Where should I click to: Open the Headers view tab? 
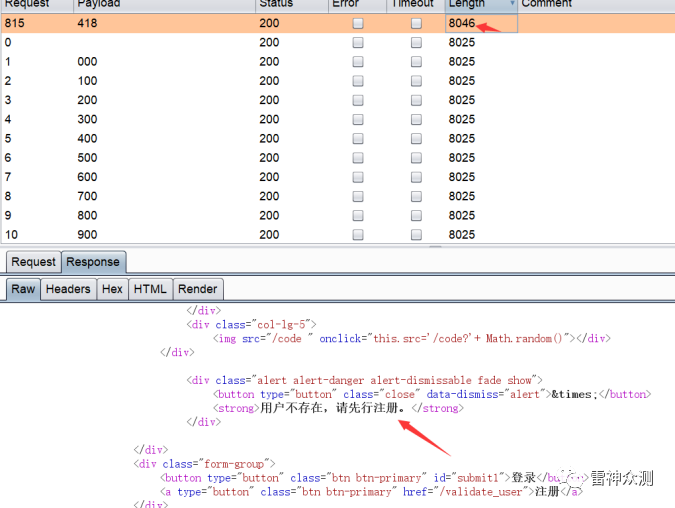click(x=68, y=289)
